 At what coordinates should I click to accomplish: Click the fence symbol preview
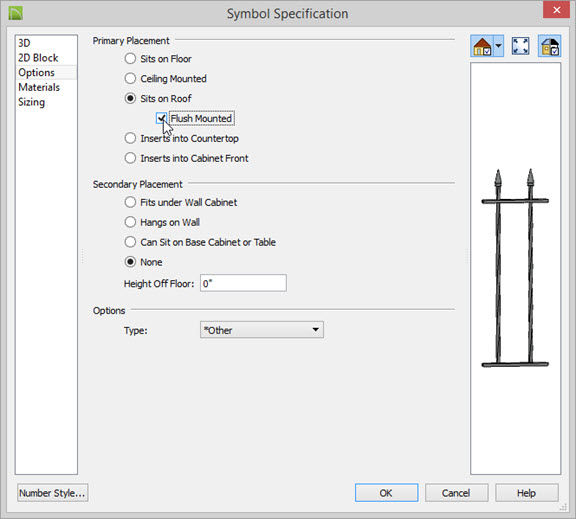[515, 268]
